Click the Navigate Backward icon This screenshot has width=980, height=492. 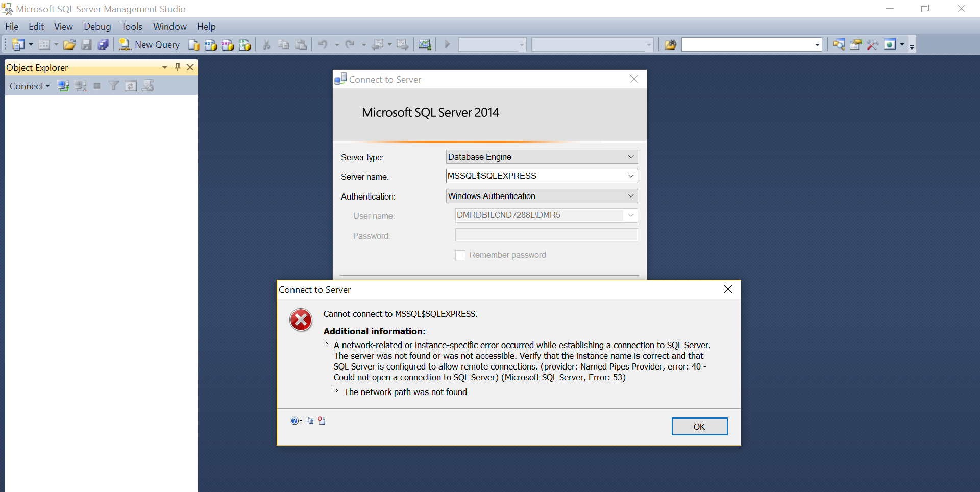point(378,45)
